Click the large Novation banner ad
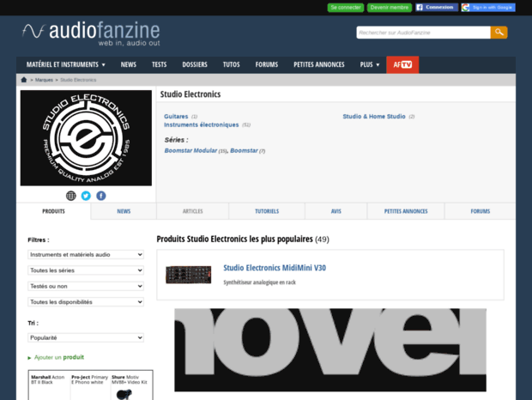 [330, 350]
